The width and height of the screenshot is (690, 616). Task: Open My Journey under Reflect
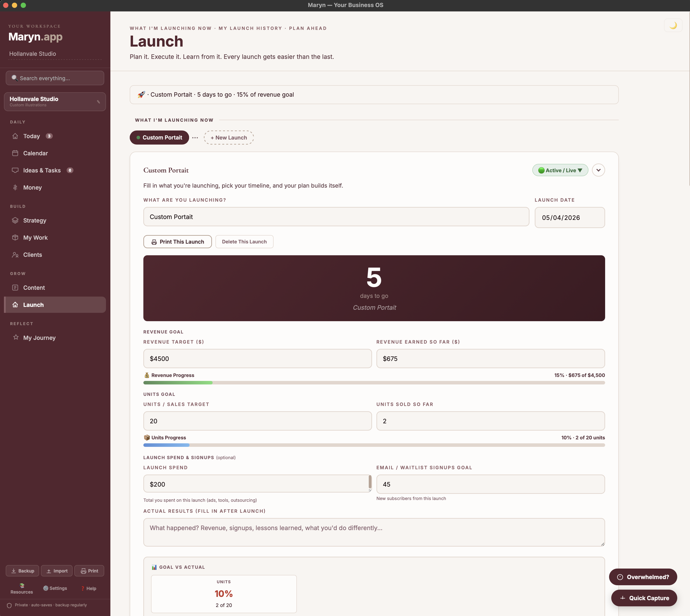click(x=39, y=337)
